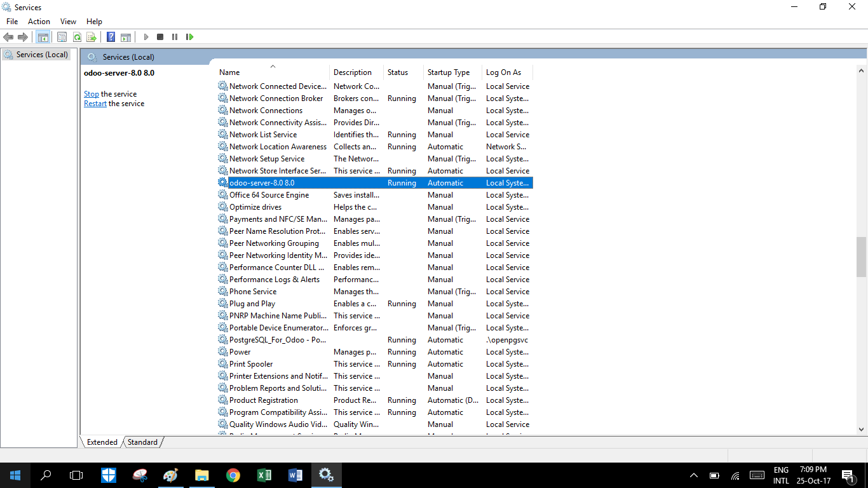Open File Explorer from the taskbar

(x=201, y=475)
